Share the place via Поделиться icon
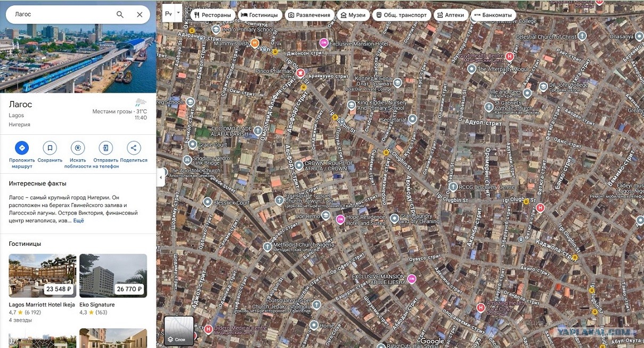Viewport: 644px width, 348px height. 134,148
